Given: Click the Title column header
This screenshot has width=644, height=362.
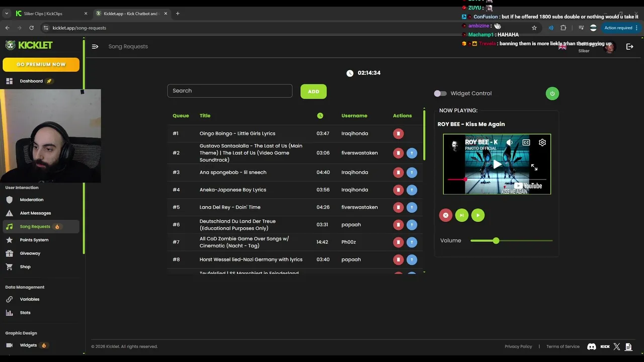Looking at the screenshot, I should 205,116.
